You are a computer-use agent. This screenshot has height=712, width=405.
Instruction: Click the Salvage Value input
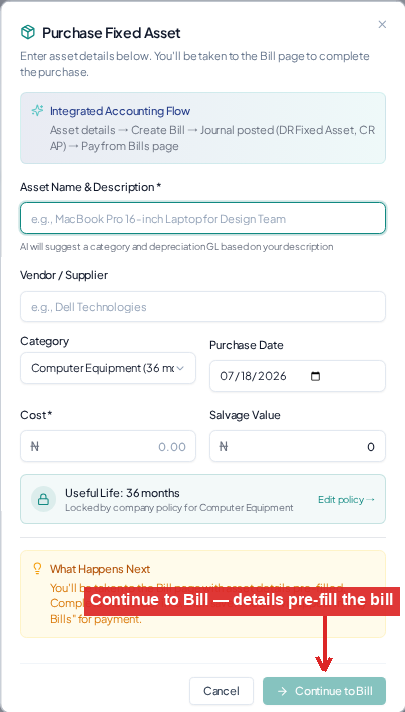(x=297, y=446)
